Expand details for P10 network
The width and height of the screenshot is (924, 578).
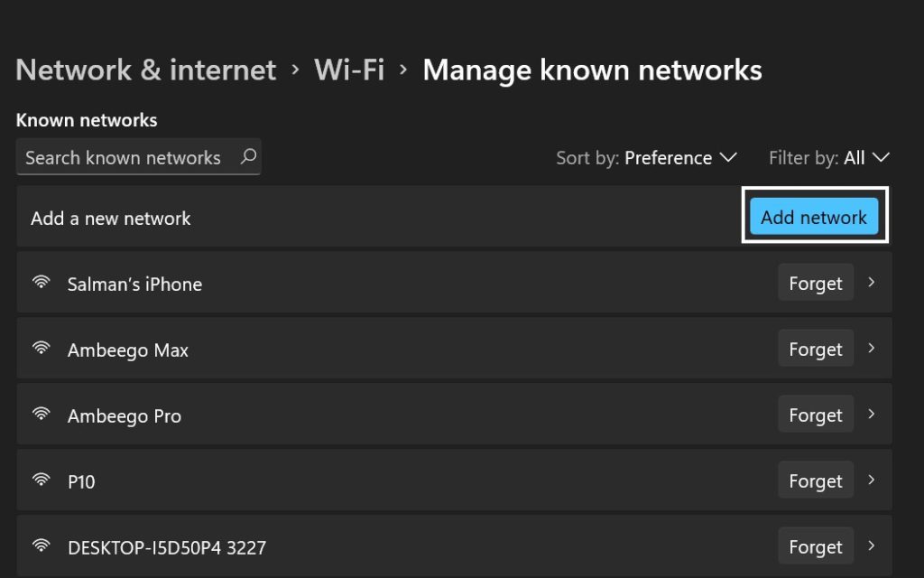coord(873,480)
